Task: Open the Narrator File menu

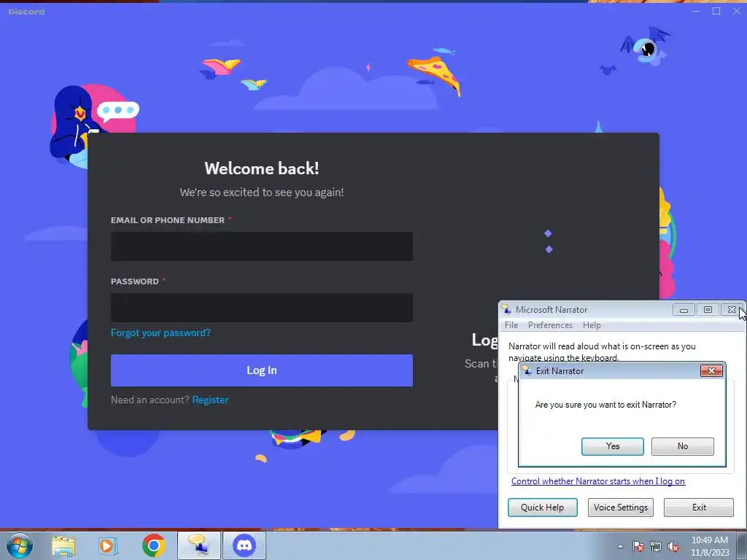Action: [511, 325]
